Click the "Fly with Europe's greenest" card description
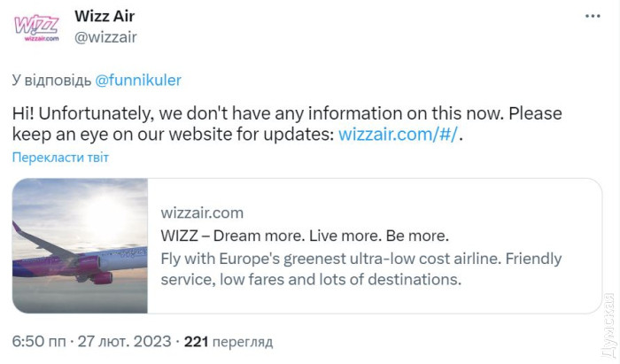The width and height of the screenshot is (620, 364). pos(361,259)
